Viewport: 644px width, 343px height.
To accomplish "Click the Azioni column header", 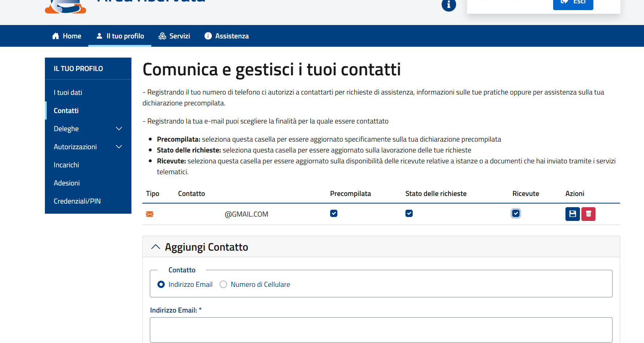I will click(575, 193).
